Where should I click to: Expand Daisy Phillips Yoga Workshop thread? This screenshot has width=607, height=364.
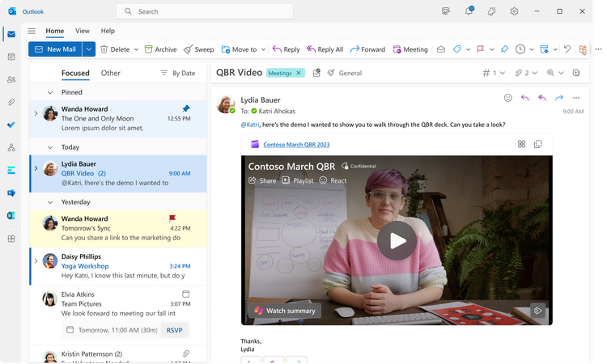[x=36, y=260]
